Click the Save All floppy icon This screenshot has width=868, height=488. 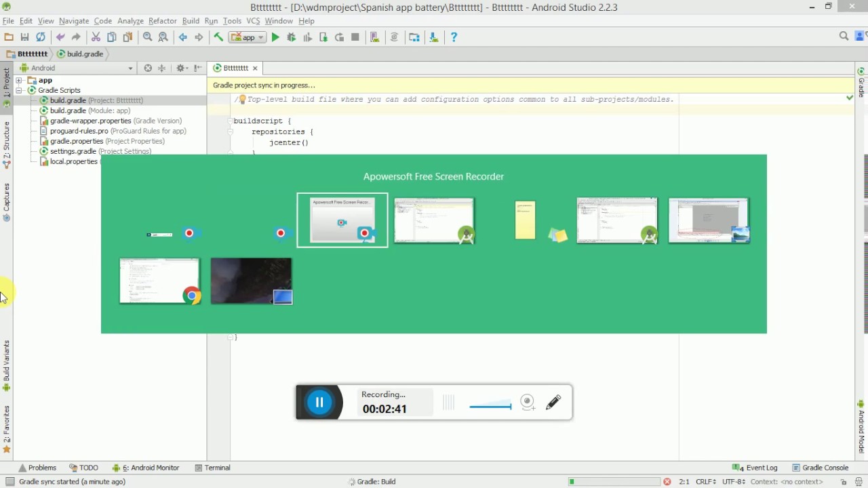(x=25, y=37)
